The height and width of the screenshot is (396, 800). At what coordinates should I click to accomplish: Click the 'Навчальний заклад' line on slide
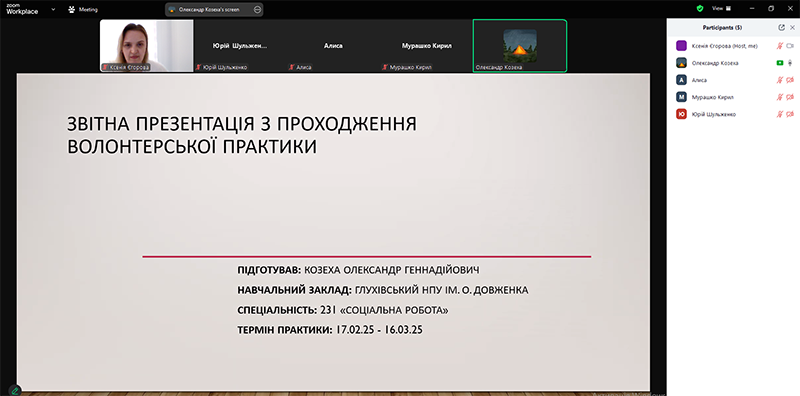[x=383, y=290]
